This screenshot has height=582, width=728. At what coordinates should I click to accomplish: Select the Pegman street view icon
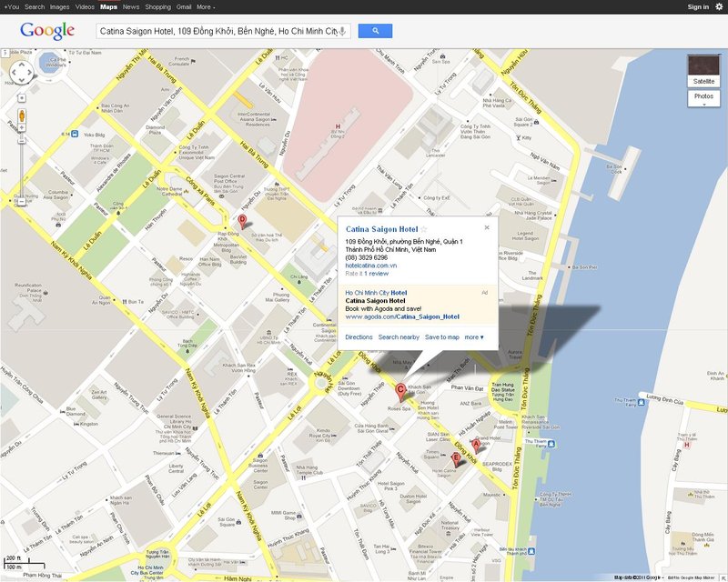(22, 115)
